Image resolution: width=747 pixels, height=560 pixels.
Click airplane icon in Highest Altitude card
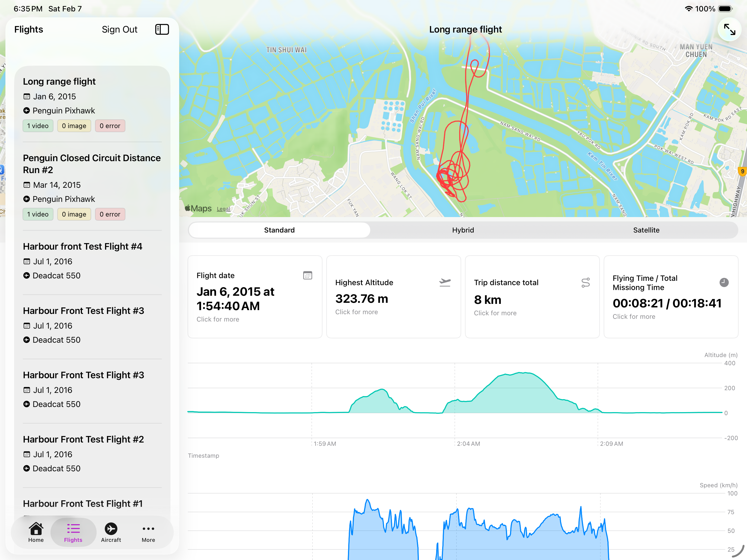tap(445, 282)
